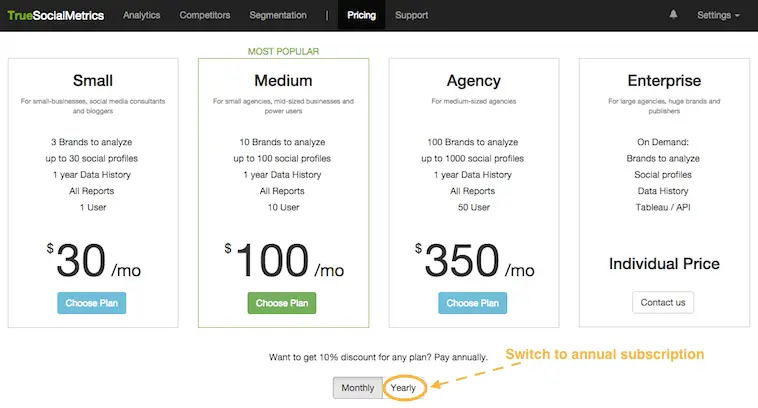Click the Small plan title

tap(92, 80)
